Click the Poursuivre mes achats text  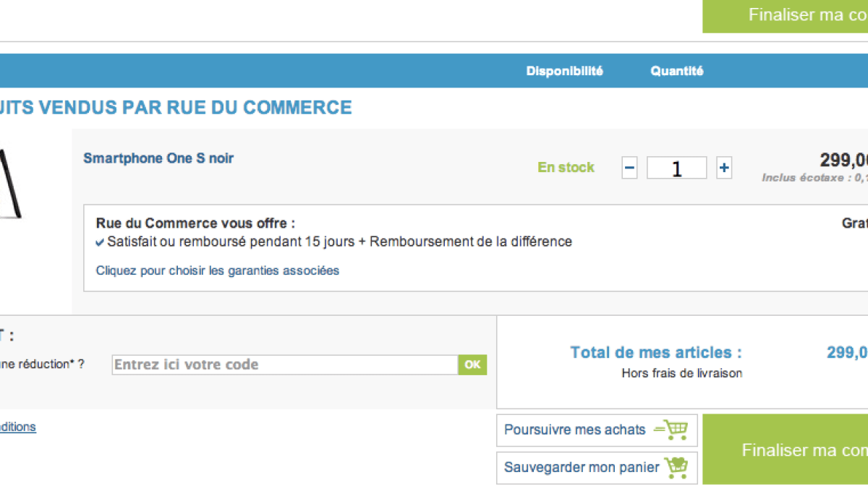point(574,429)
